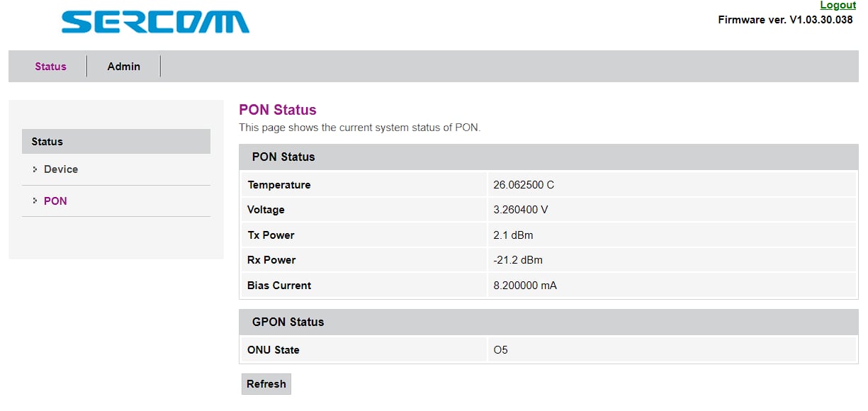Click the arrow bullet beside PON

coord(34,201)
